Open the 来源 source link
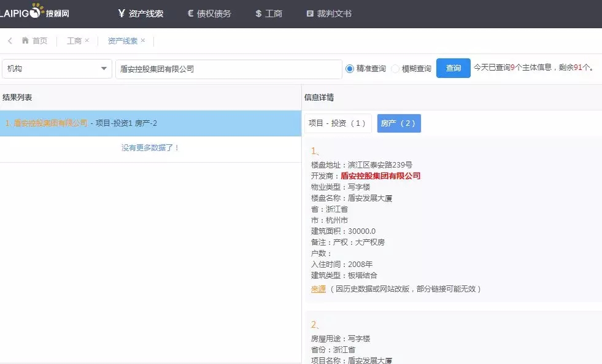 point(318,289)
